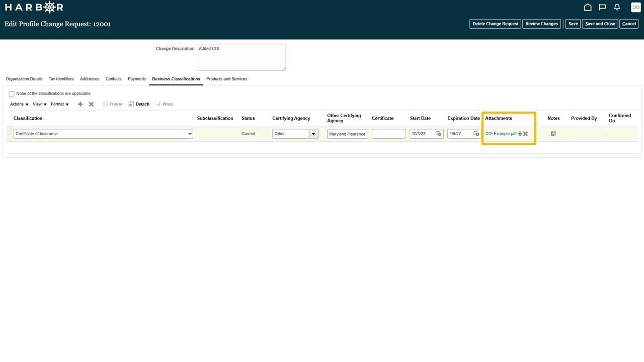The width and height of the screenshot is (644, 362).
Task: Switch to Products and Services tab
Action: [227, 79]
